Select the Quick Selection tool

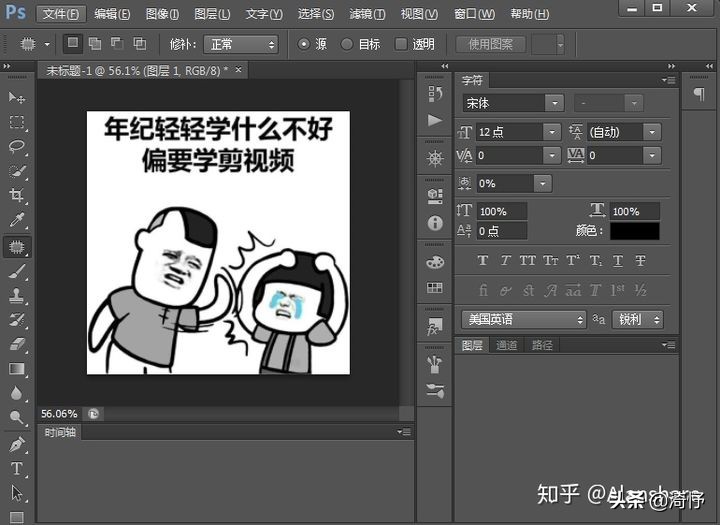(17, 171)
